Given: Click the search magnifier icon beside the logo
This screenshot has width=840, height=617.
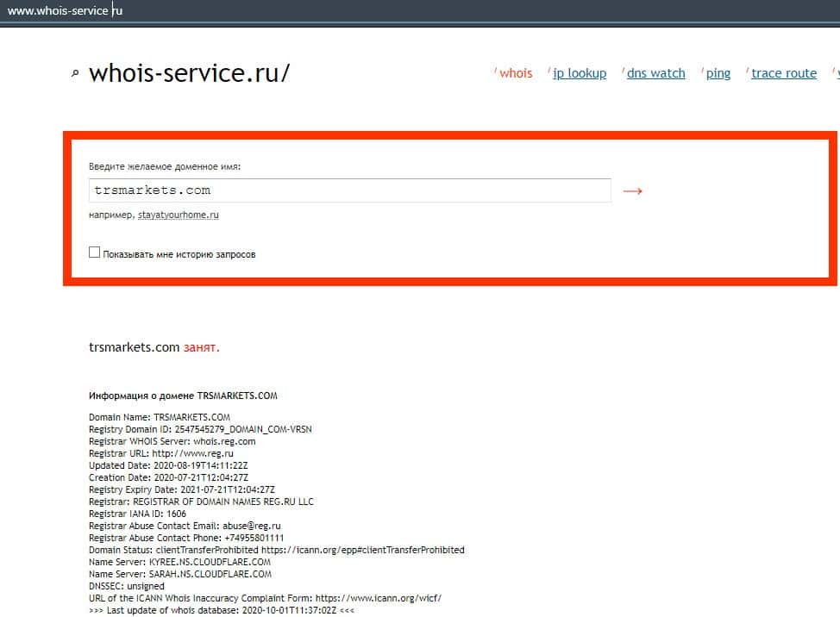Looking at the screenshot, I should tap(75, 73).
